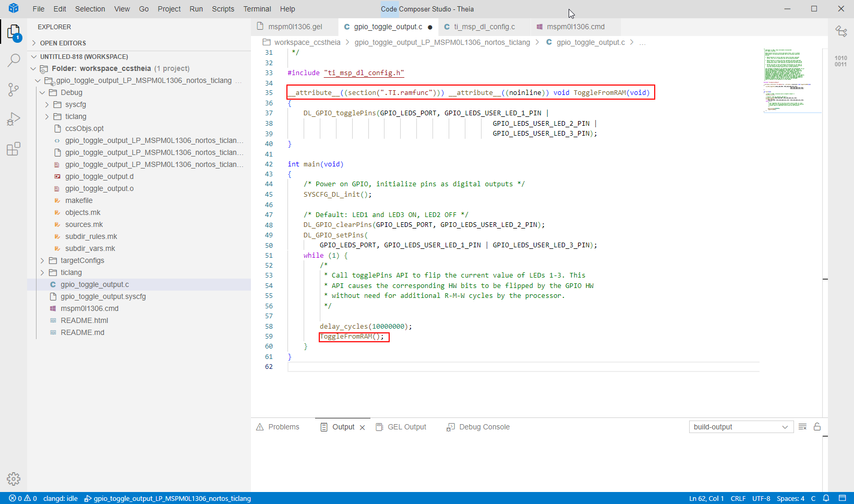The height and width of the screenshot is (504, 854).
Task: Click the notifications bell in status bar
Action: (x=826, y=498)
